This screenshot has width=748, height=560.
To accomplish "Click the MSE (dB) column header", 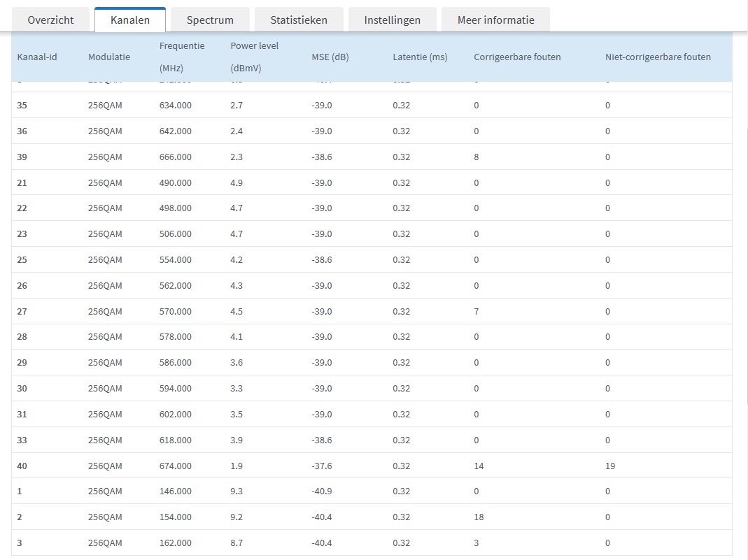I will (x=330, y=57).
